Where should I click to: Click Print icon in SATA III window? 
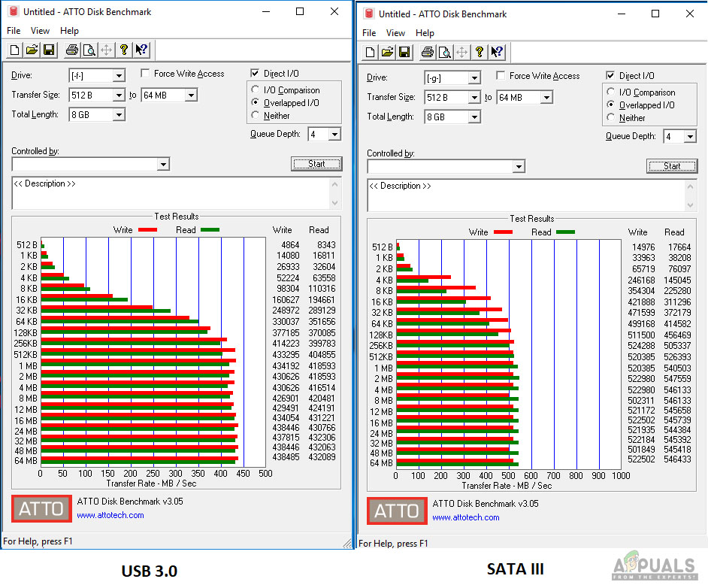tap(427, 52)
